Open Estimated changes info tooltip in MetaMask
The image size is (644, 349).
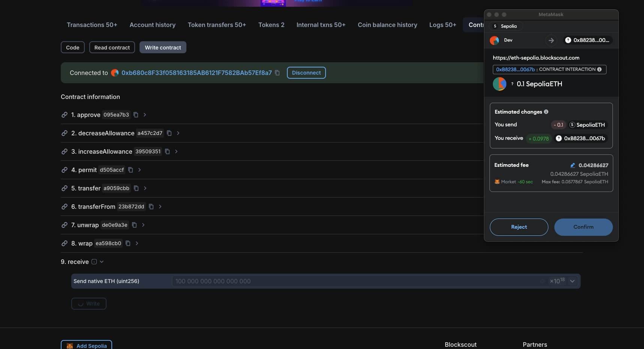coord(546,112)
